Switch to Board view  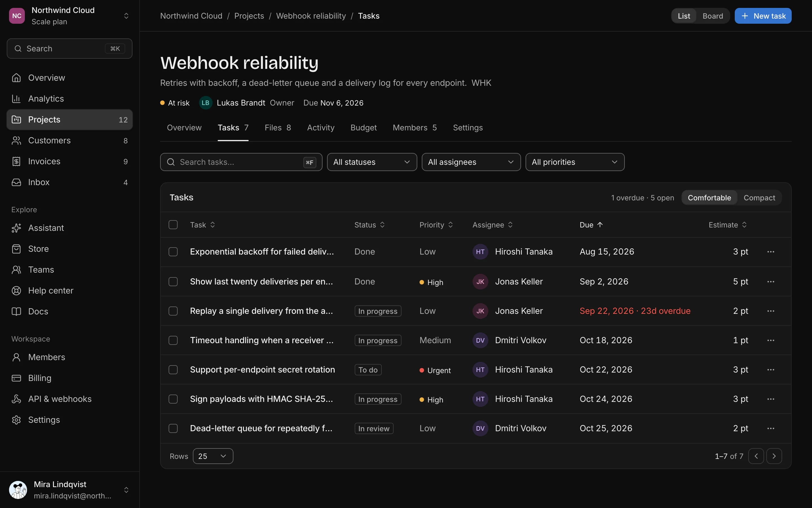click(x=713, y=16)
